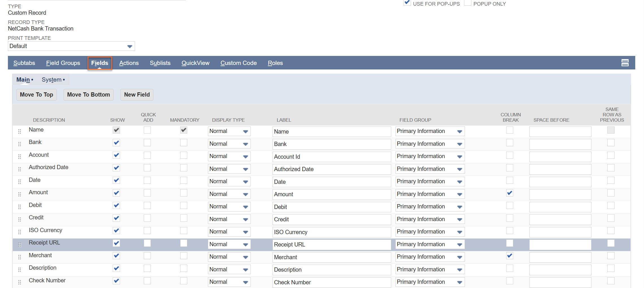
Task: Click the drag handle for ISO Currency row
Action: pos(19,232)
